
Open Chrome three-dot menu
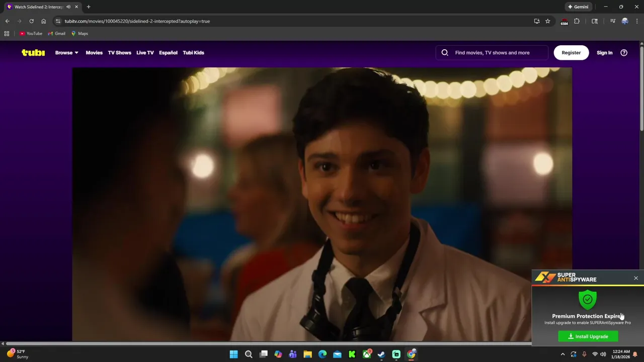tap(637, 21)
